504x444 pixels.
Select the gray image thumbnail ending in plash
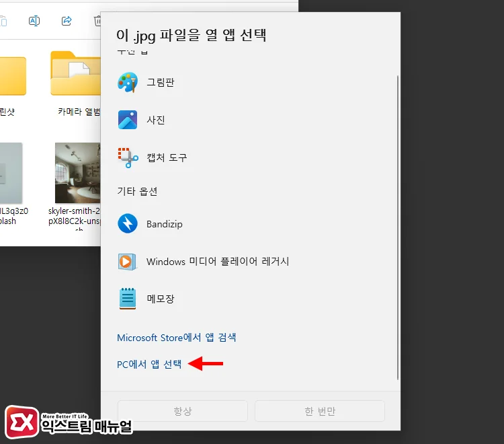(11, 173)
